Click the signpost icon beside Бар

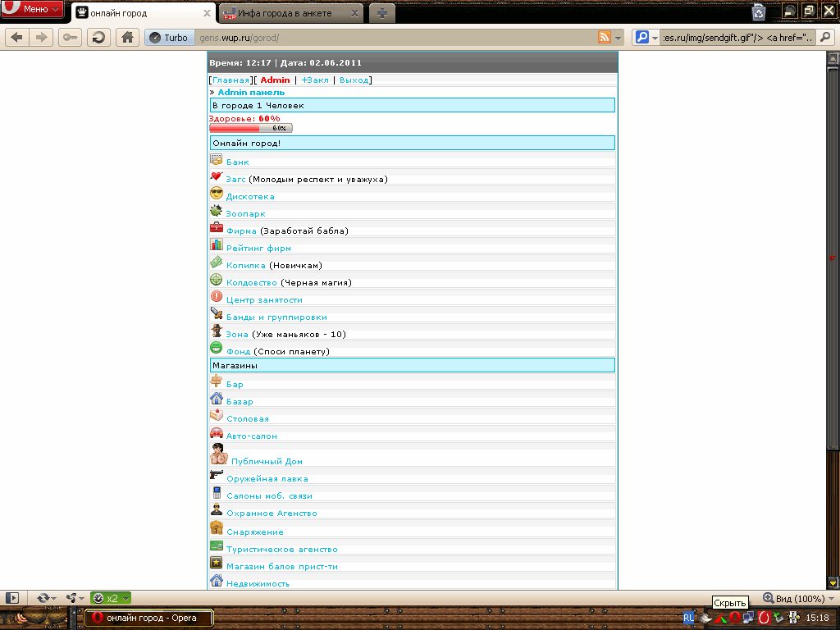(x=217, y=381)
